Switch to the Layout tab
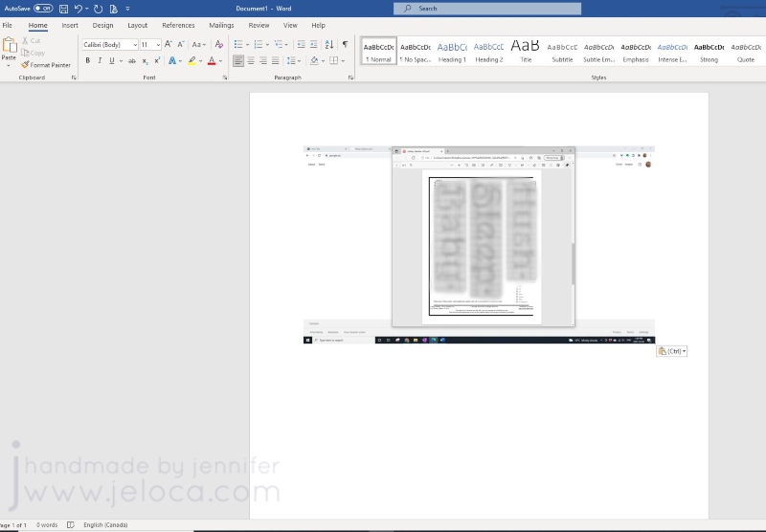 [138, 26]
